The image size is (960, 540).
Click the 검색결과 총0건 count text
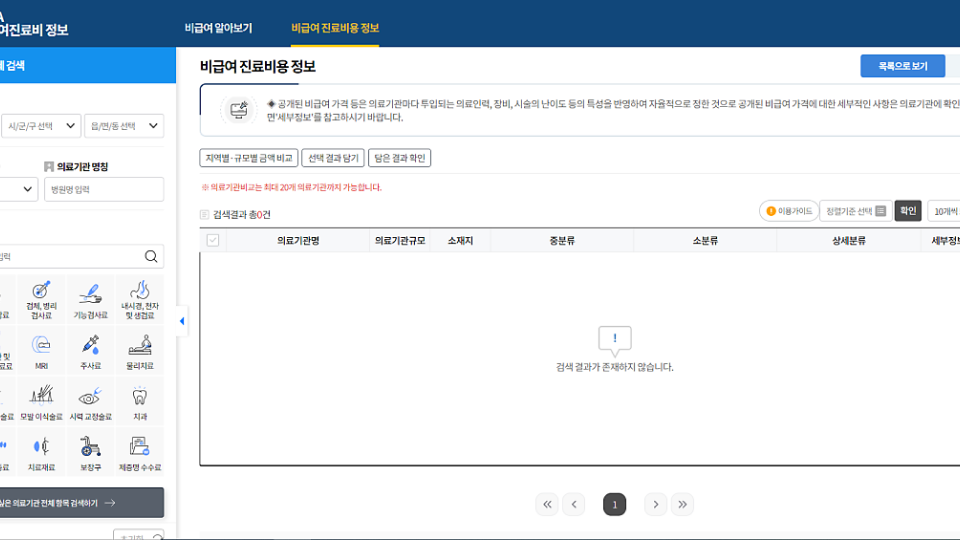242,215
